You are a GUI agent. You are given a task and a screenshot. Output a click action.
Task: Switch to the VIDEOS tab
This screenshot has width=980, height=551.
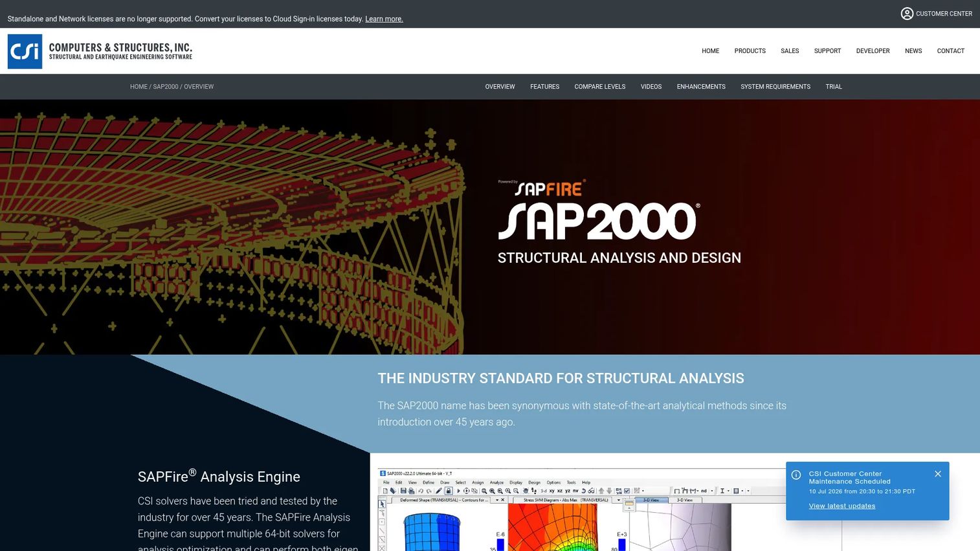651,87
